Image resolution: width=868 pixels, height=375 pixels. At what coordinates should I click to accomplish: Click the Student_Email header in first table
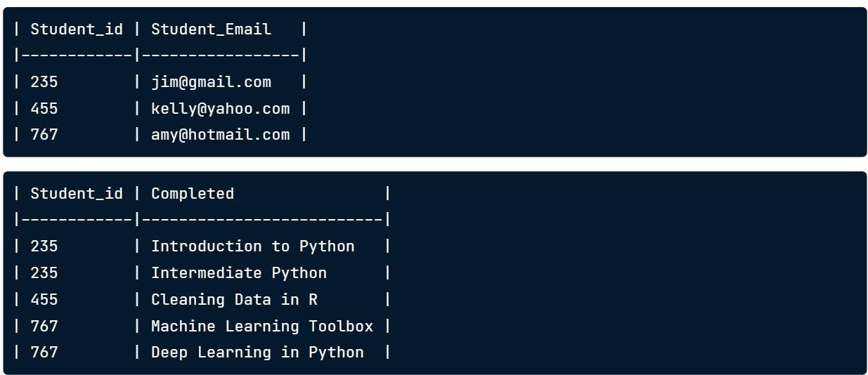[211, 29]
